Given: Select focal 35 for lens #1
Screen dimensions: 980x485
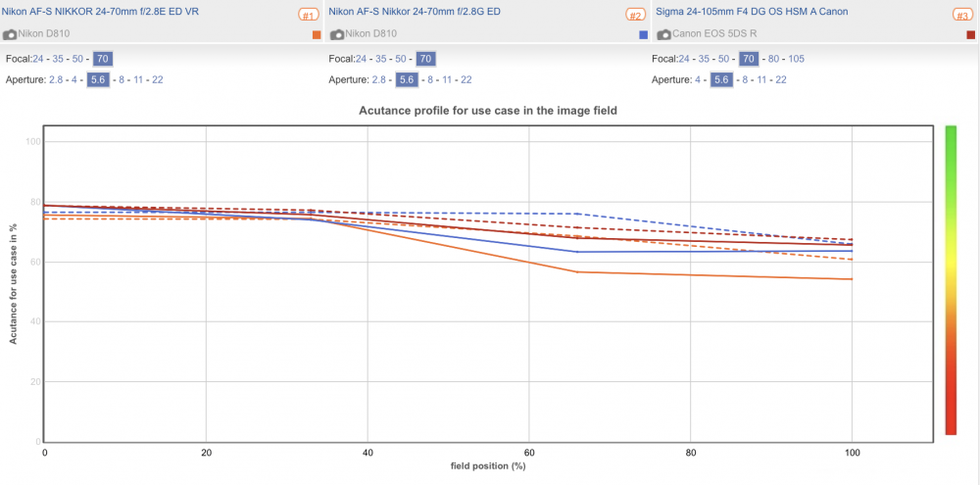Looking at the screenshot, I should coord(58,60).
